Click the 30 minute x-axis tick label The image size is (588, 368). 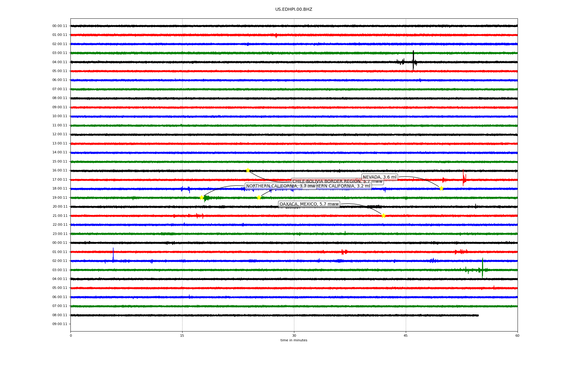click(x=294, y=335)
